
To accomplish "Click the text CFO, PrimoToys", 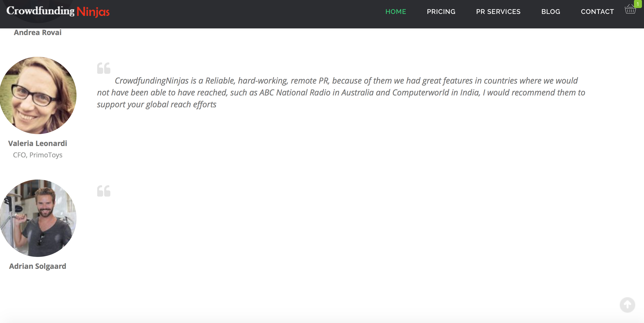I will (x=38, y=155).
